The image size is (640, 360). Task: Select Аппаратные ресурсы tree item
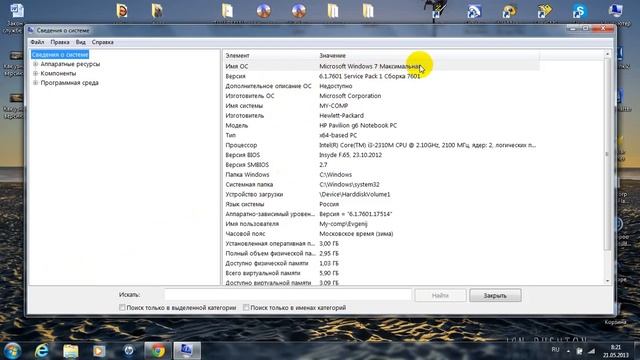(x=70, y=64)
